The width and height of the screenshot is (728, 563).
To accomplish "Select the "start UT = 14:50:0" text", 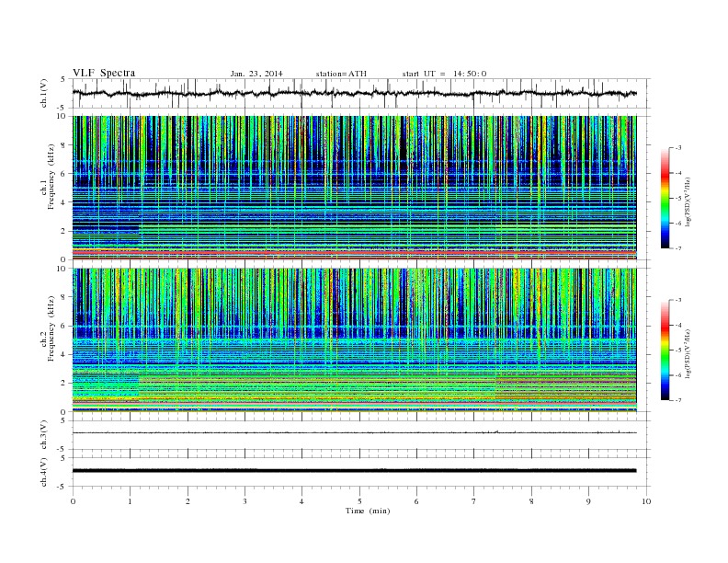I will (x=444, y=74).
